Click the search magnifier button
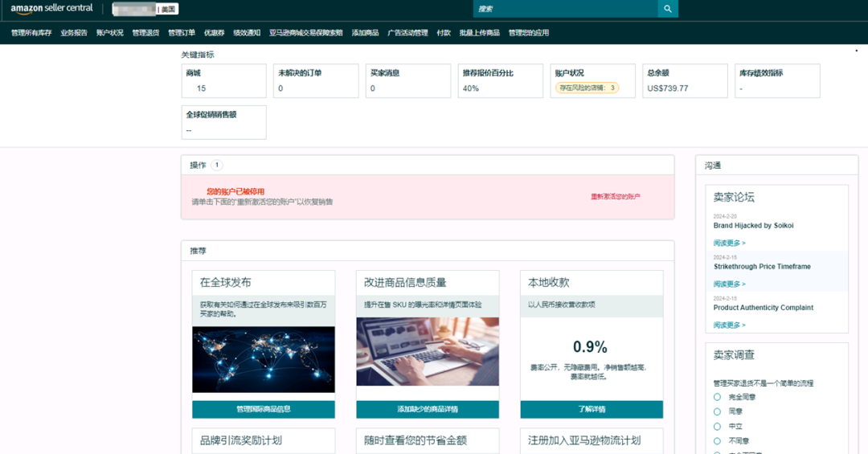The image size is (868, 454). point(668,9)
